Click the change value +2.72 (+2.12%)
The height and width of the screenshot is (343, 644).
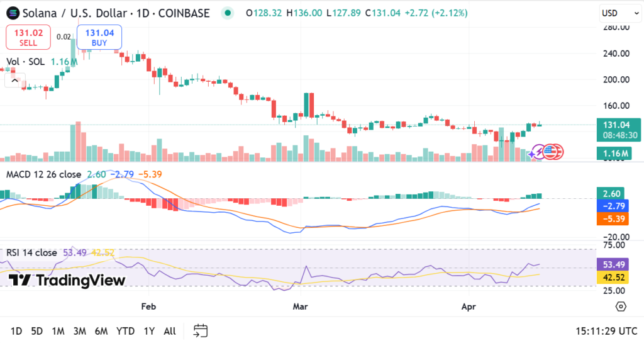[x=436, y=13]
